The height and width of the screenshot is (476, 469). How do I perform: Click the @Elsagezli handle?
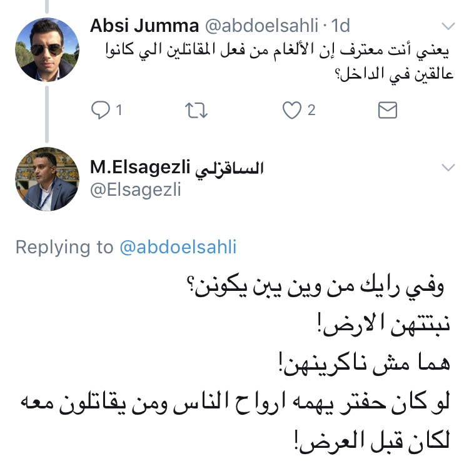[135, 189]
